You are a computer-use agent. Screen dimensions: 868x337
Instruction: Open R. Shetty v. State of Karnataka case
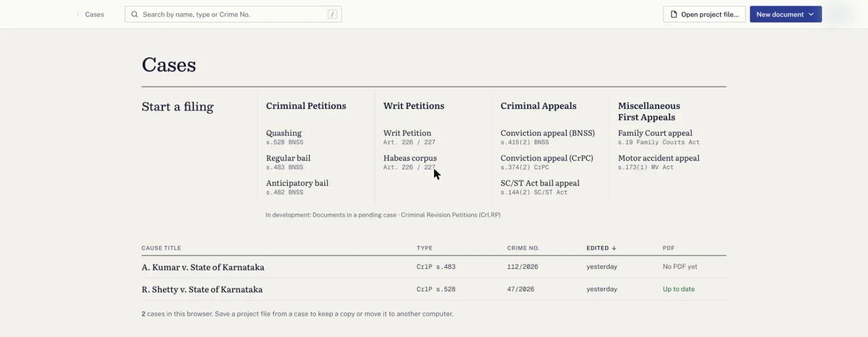click(202, 289)
